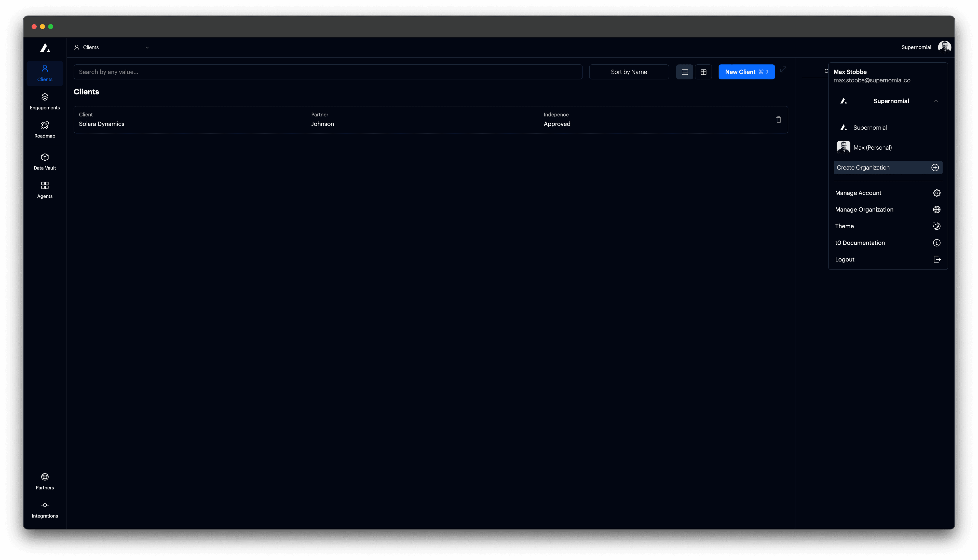
Task: Expand the view with the diagonal arrow icon
Action: coord(783,70)
